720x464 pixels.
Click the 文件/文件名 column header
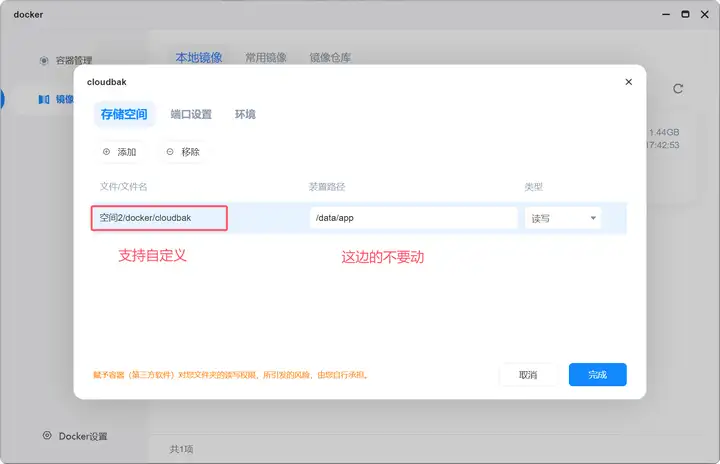[124, 187]
